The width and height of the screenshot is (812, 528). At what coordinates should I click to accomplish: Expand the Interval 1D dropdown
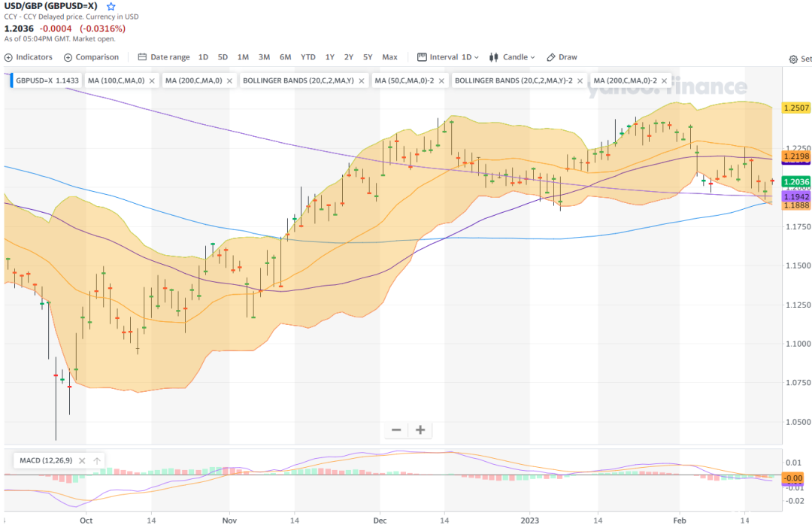(448, 57)
